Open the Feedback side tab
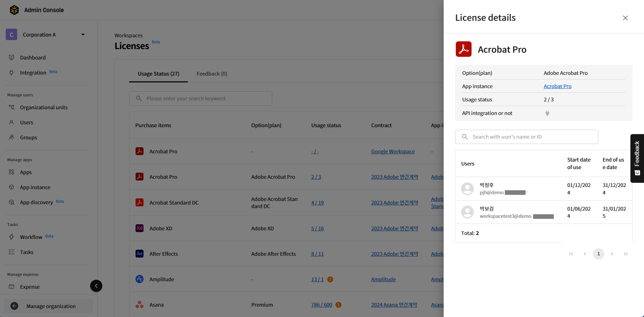644x317 pixels. coord(637,158)
